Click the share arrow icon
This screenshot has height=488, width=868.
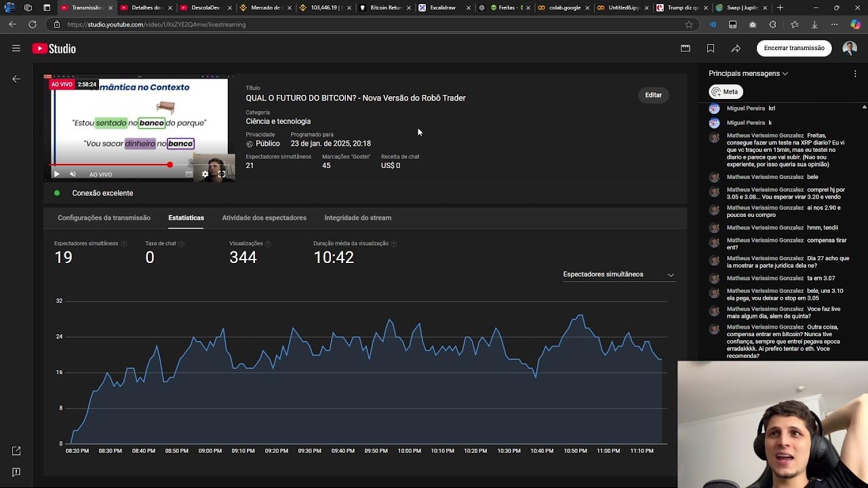(x=736, y=48)
